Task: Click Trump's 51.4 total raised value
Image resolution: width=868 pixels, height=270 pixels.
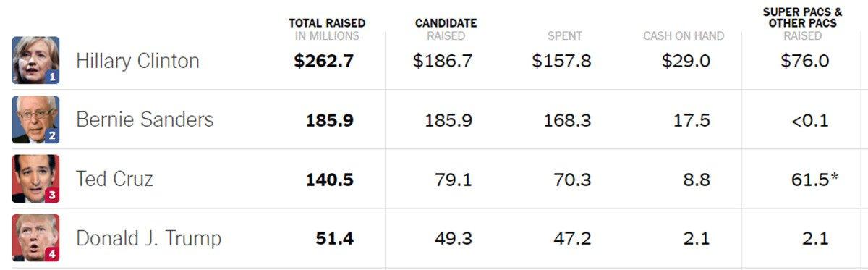Action: (x=335, y=238)
